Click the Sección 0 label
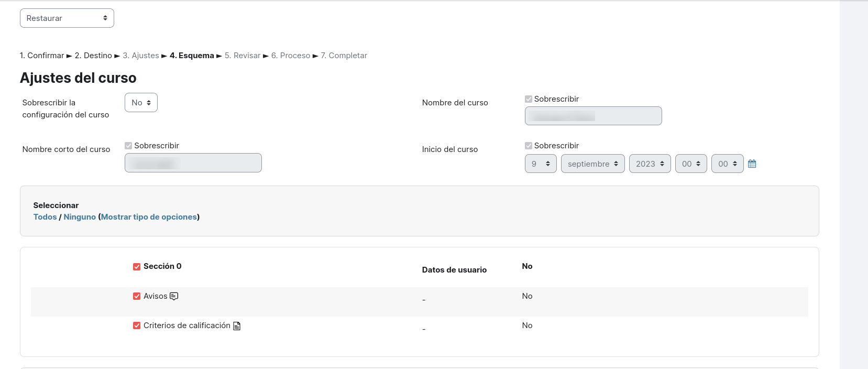Screen dimensions: 868x369 coord(162,266)
